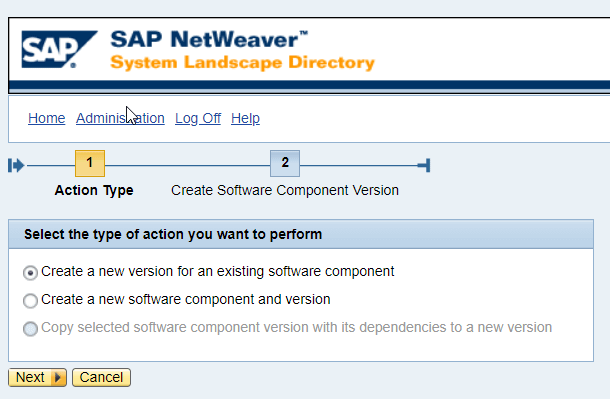Select wizard step 1 Action Type

tap(90, 163)
